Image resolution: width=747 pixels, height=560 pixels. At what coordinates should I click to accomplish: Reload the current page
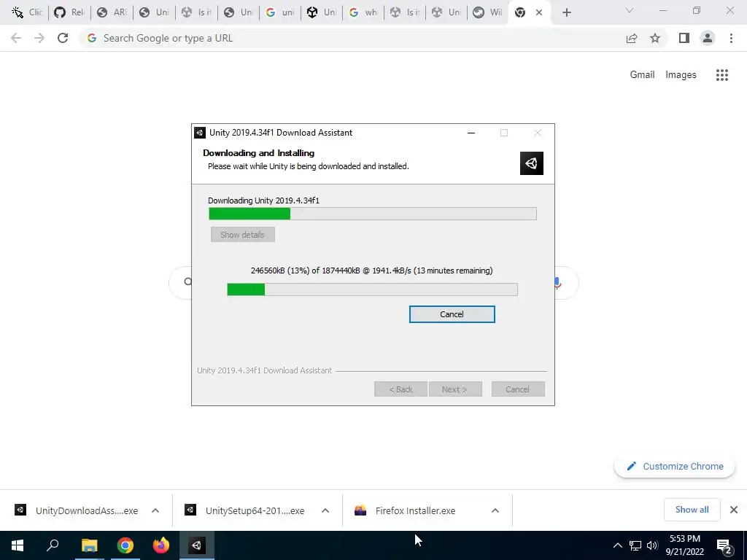63,38
